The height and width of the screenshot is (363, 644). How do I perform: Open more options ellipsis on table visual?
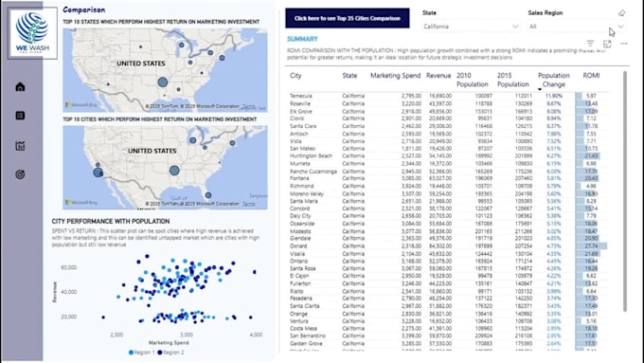point(624,44)
